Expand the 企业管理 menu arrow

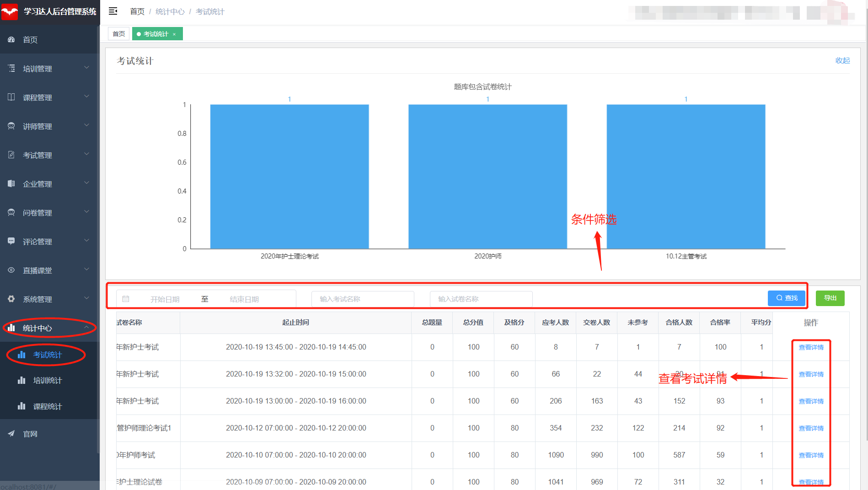pos(86,183)
